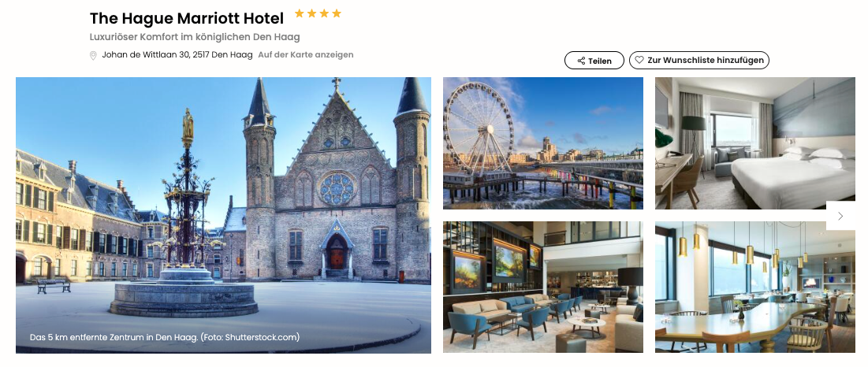Open the hotel bedroom photo
Screen dimensions: 868x367
[x=755, y=143]
